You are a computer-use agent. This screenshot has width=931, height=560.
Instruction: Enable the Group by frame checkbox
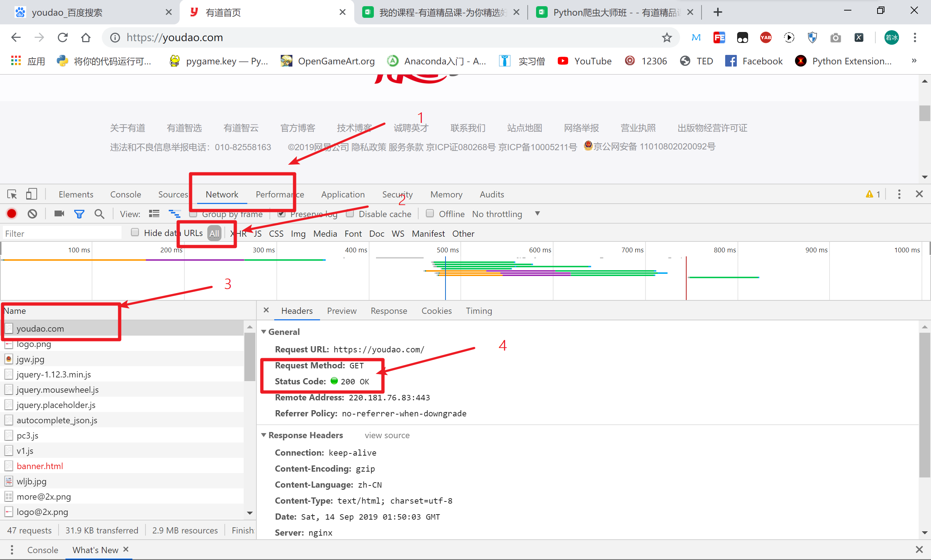193,214
